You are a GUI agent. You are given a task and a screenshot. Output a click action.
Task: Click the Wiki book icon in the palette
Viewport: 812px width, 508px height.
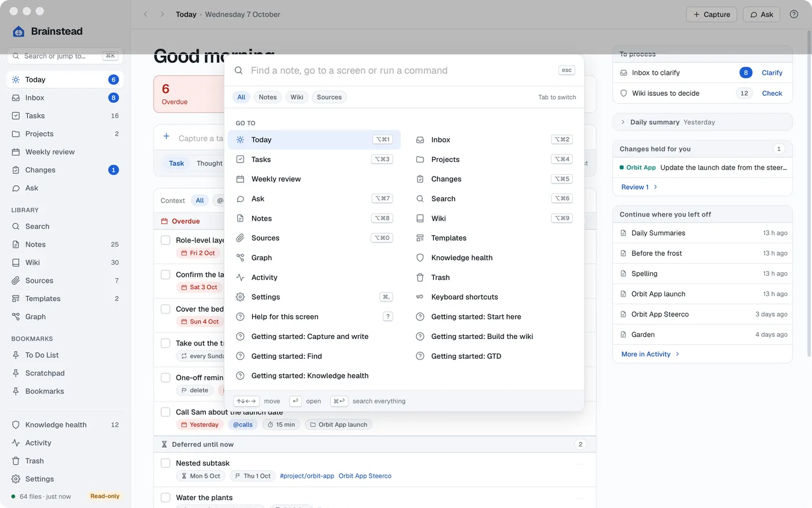pyautogui.click(x=420, y=218)
